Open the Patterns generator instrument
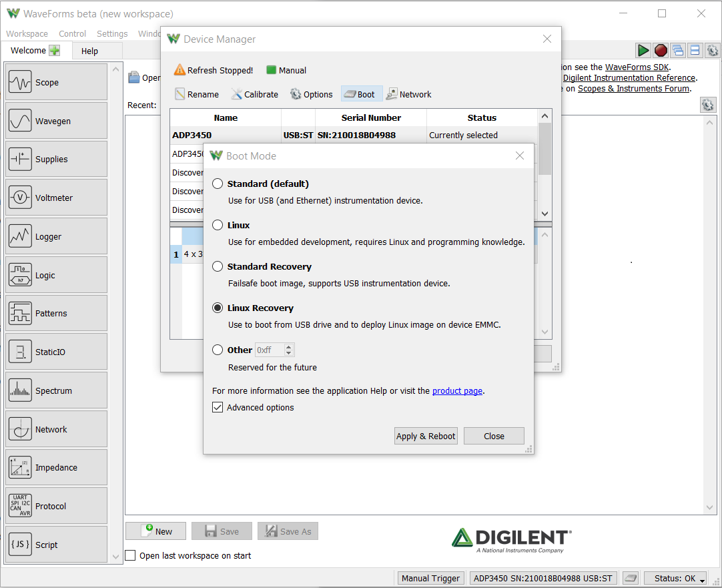This screenshot has width=722, height=588. tap(56, 314)
